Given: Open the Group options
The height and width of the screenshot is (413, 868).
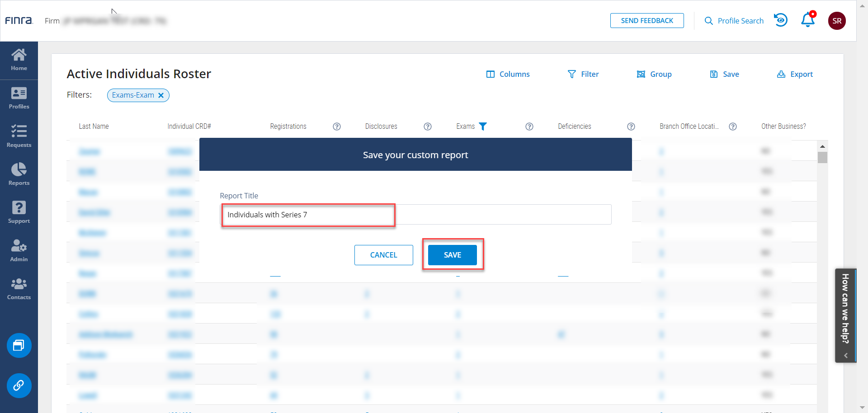Looking at the screenshot, I should [x=654, y=74].
